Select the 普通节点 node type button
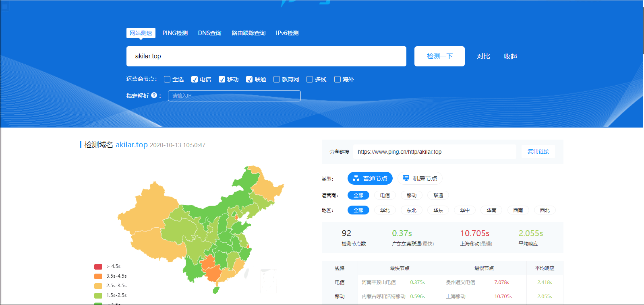The height and width of the screenshot is (305, 644). [x=370, y=178]
